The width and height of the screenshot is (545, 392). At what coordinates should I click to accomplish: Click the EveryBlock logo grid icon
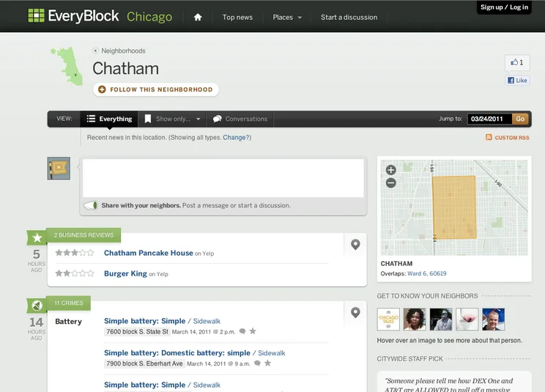36,15
